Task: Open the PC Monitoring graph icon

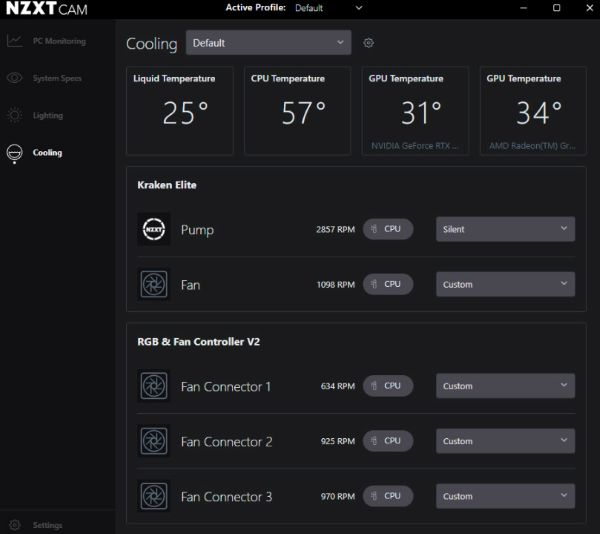Action: 15,41
